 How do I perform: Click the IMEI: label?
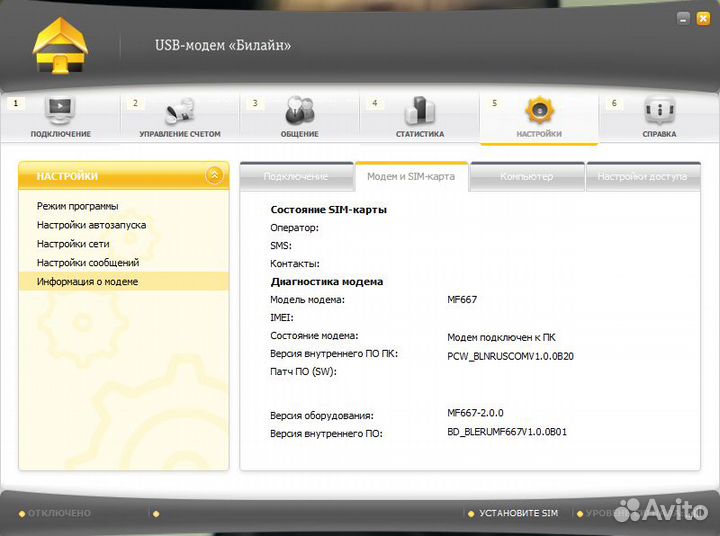[281, 317]
